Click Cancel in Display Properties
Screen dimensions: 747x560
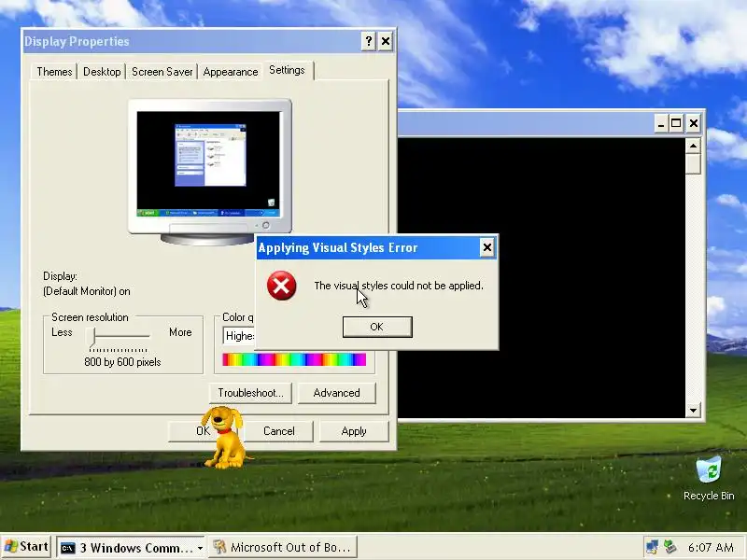278,431
